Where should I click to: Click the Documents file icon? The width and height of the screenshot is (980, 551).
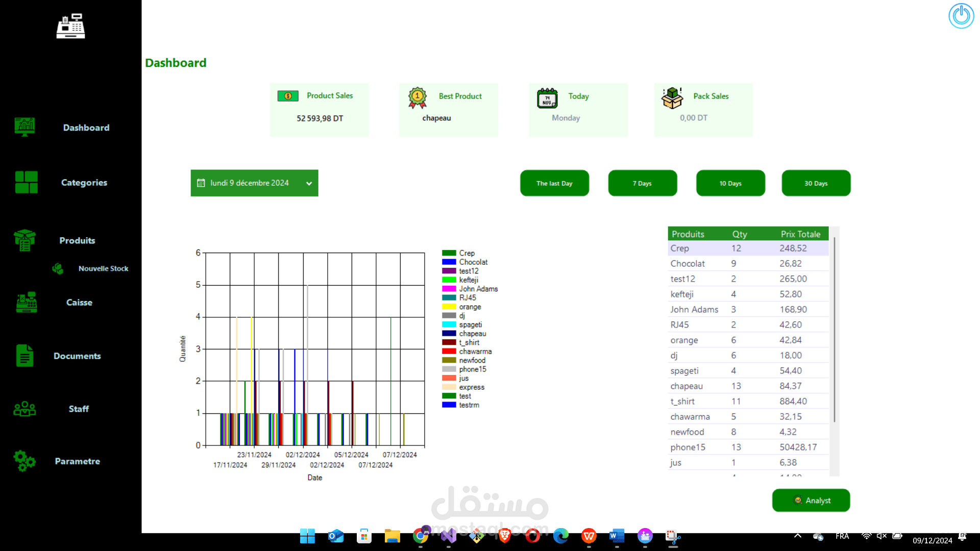[24, 356]
